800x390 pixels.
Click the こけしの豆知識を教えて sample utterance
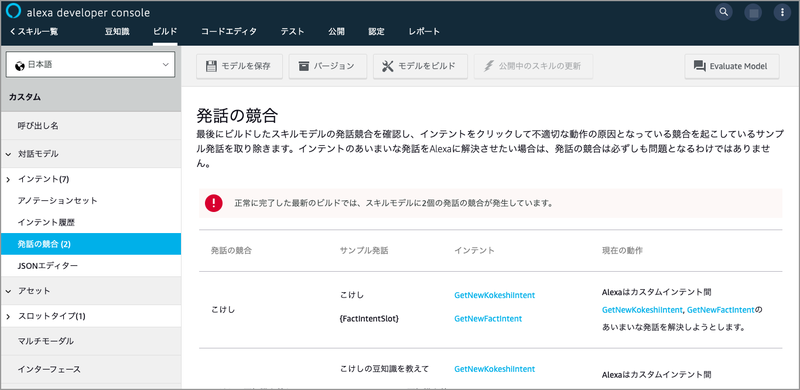pos(384,369)
